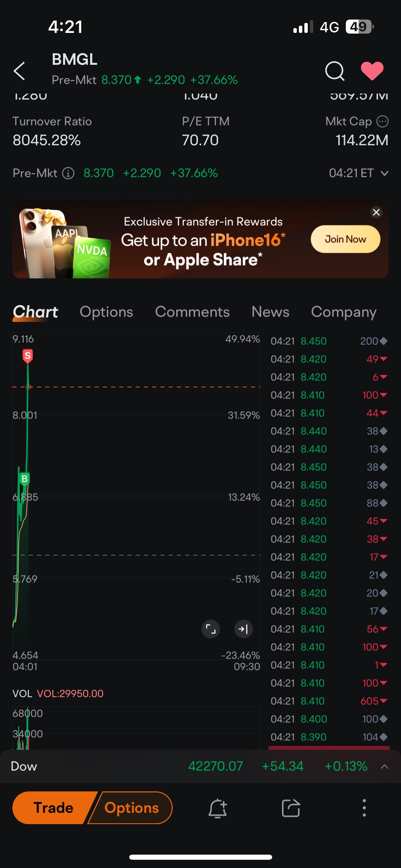This screenshot has height=868, width=401.
Task: Open the search magnifier icon
Action: 335,71
